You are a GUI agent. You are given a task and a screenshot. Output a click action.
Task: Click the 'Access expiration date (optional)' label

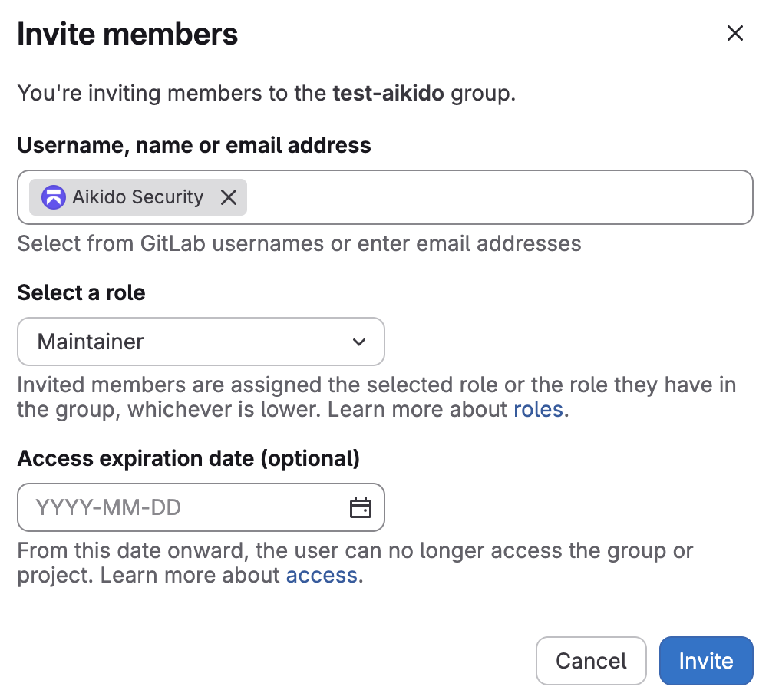(x=188, y=458)
